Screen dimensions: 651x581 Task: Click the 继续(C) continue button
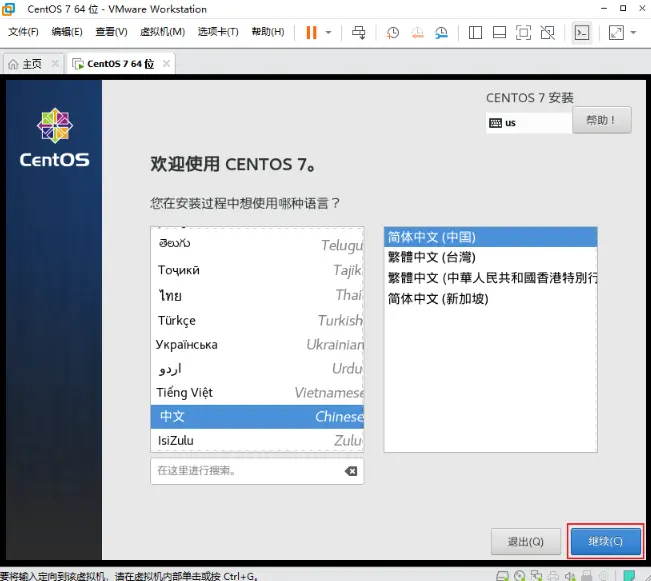[x=605, y=541]
